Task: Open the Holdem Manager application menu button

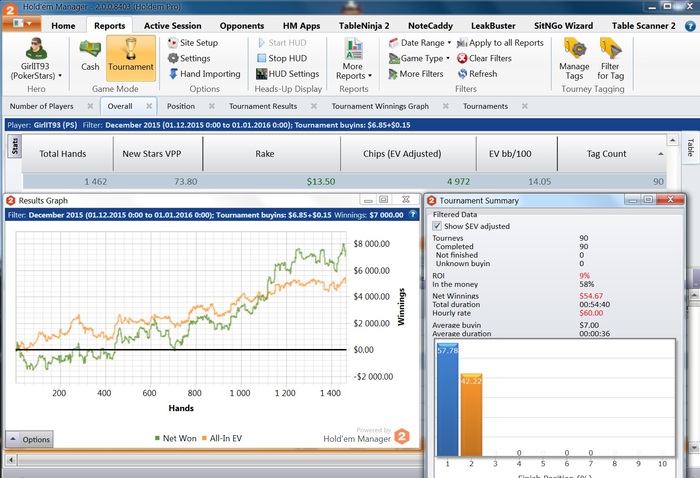Action: [21, 23]
